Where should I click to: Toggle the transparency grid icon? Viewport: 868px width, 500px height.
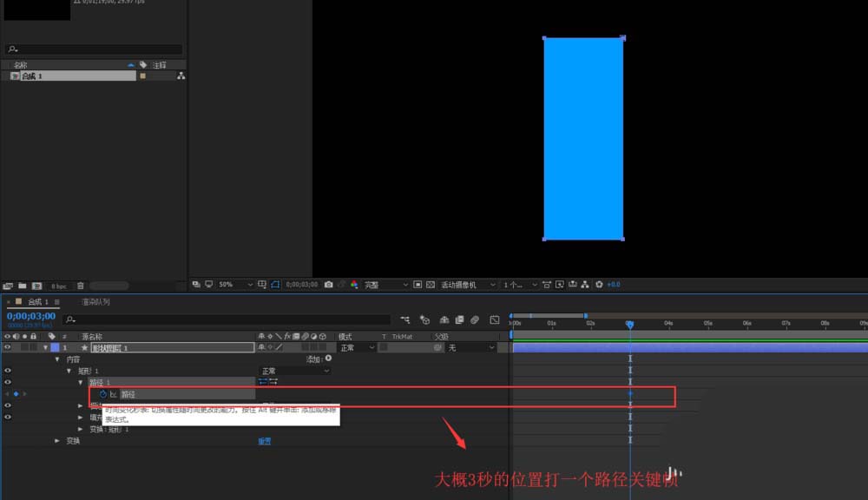coord(431,285)
